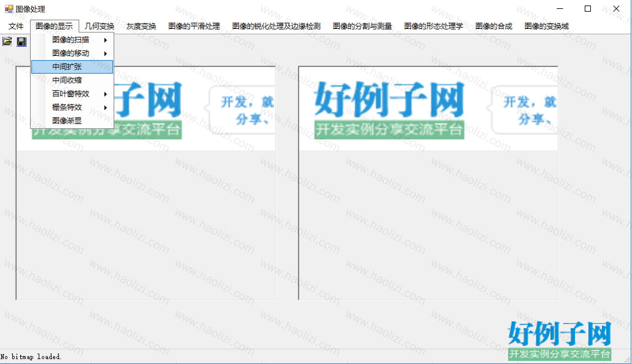
Task: Select the 中间扩张 menu entry
Action: click(x=72, y=67)
